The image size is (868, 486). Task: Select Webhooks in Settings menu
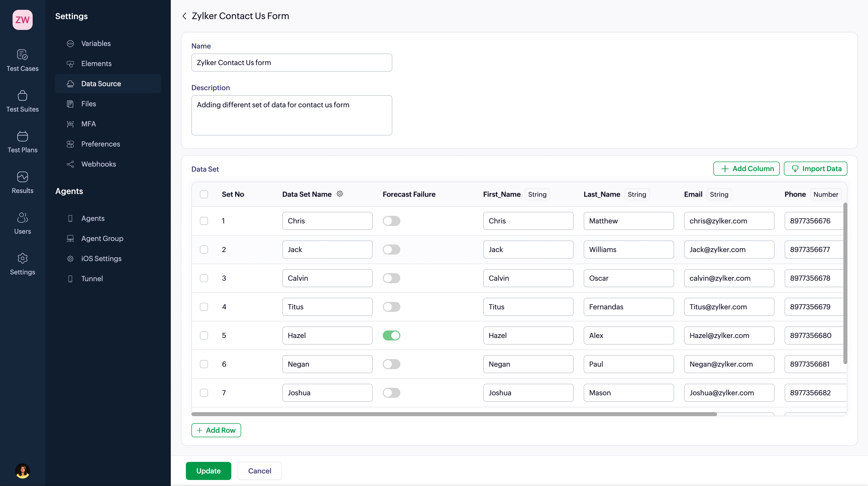98,164
